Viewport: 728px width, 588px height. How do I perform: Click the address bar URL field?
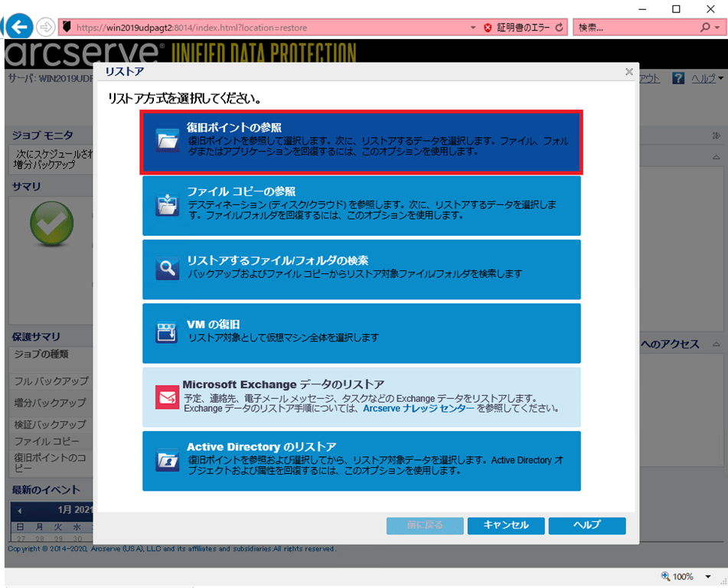(x=271, y=28)
